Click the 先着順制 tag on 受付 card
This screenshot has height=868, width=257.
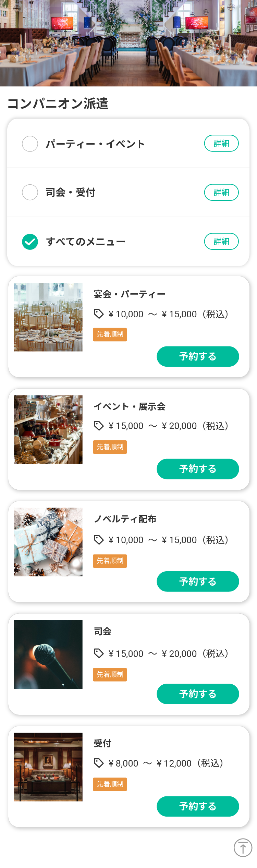tap(110, 784)
